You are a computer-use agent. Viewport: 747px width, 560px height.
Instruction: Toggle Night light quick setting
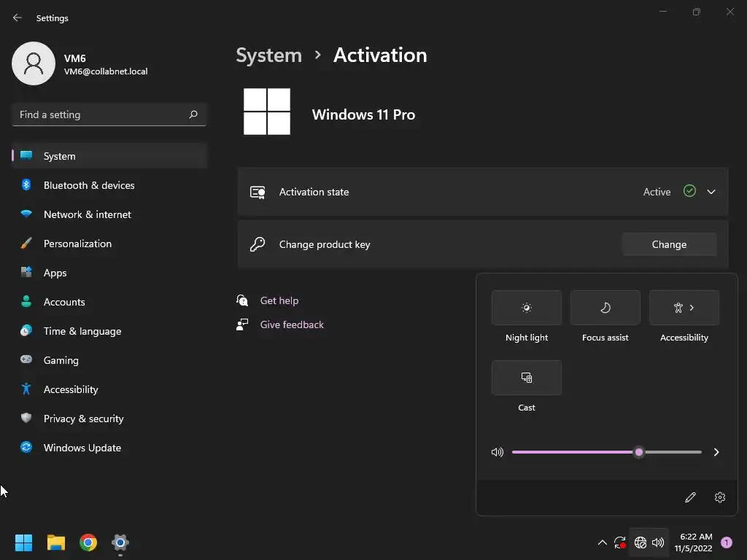527,308
